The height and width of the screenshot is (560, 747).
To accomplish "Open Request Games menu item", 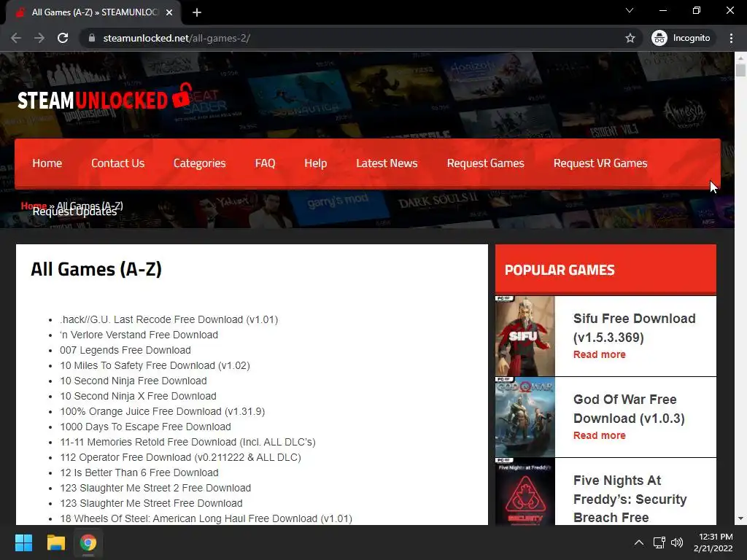I will click(485, 163).
